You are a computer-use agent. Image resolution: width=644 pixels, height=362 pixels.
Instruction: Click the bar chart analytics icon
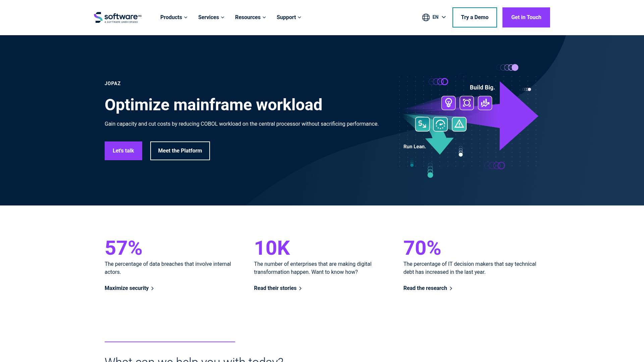click(485, 103)
